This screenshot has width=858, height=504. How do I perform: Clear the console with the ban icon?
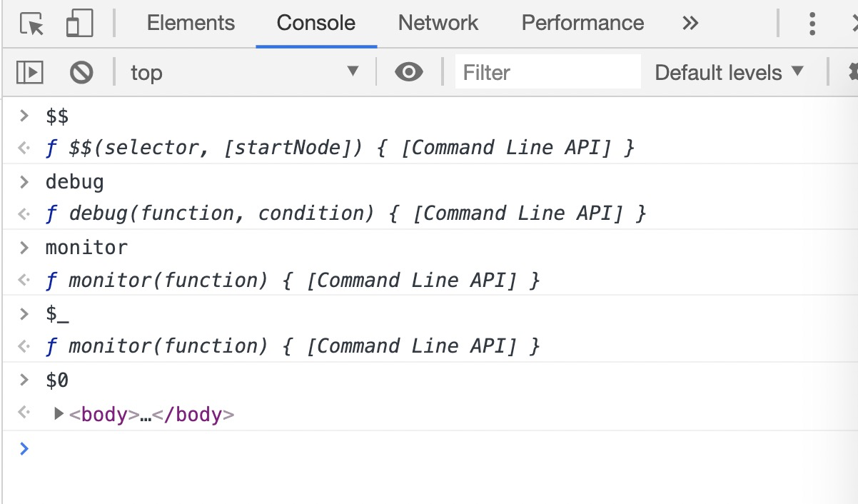click(x=81, y=72)
